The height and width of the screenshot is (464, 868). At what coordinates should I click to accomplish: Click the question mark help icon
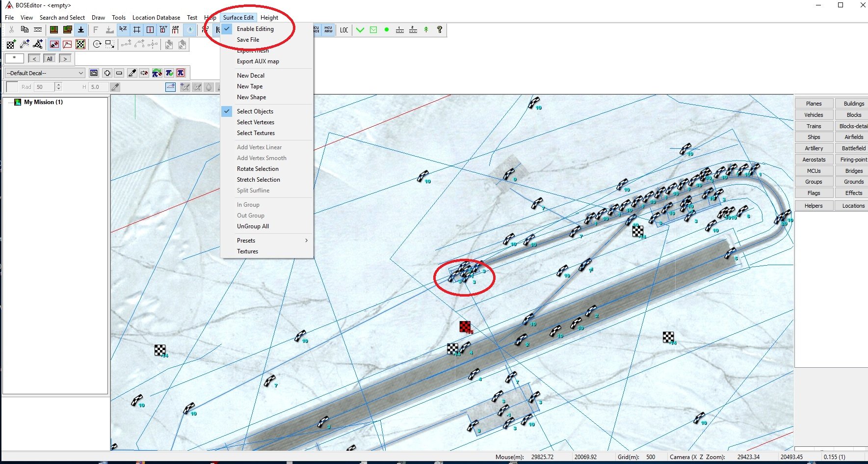(x=440, y=30)
